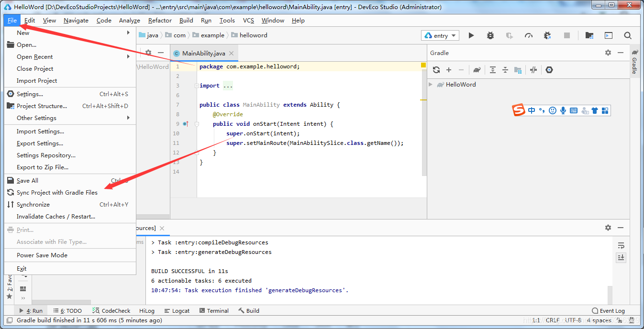Select Close Project
The image size is (644, 329).
coord(70,68)
